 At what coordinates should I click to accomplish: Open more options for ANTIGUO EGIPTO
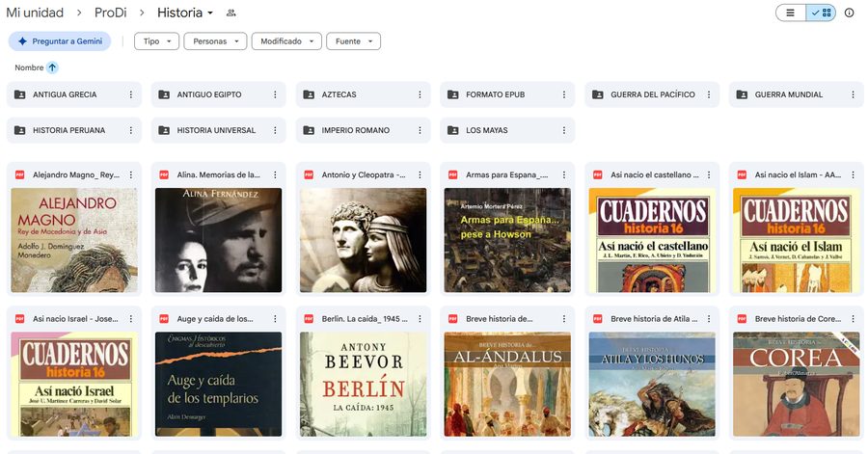point(275,94)
